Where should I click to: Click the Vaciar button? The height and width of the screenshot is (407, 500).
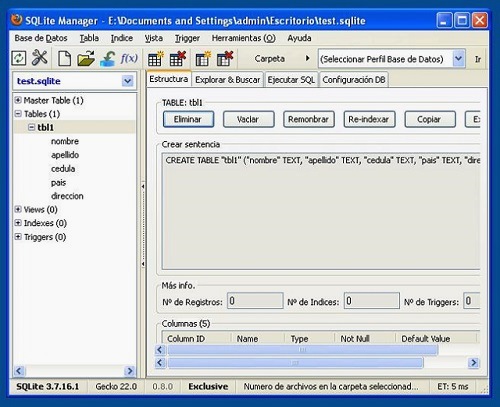pos(248,119)
